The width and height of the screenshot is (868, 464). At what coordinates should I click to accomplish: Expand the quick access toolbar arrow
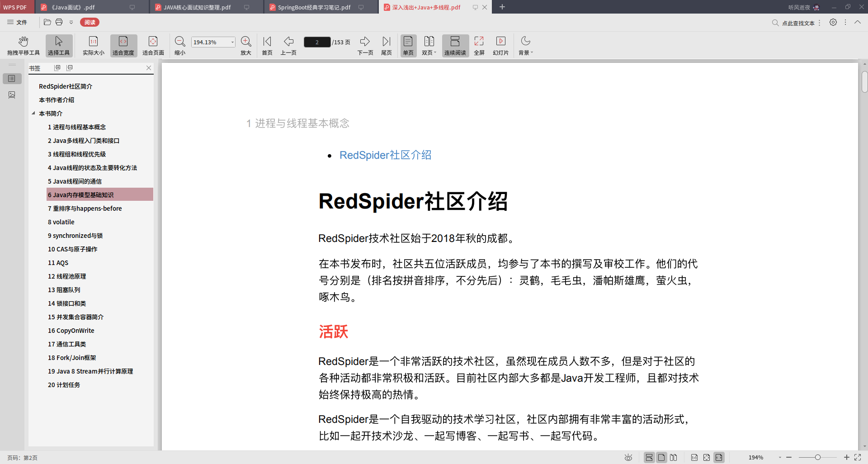(x=71, y=22)
